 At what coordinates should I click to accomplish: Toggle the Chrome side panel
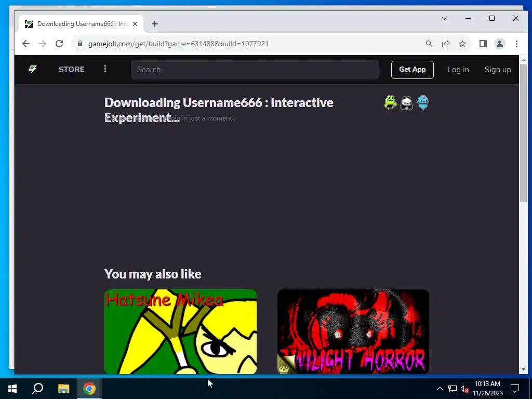tap(483, 44)
